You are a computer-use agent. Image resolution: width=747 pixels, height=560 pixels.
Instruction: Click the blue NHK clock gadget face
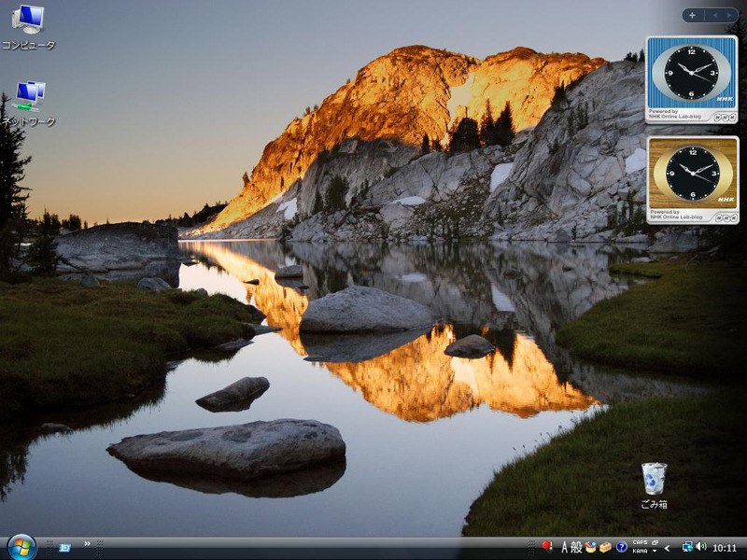pos(691,73)
